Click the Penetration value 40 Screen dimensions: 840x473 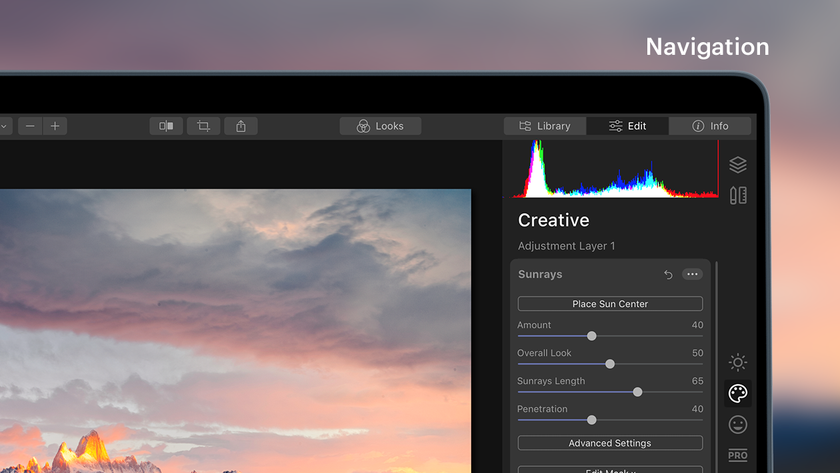click(697, 409)
